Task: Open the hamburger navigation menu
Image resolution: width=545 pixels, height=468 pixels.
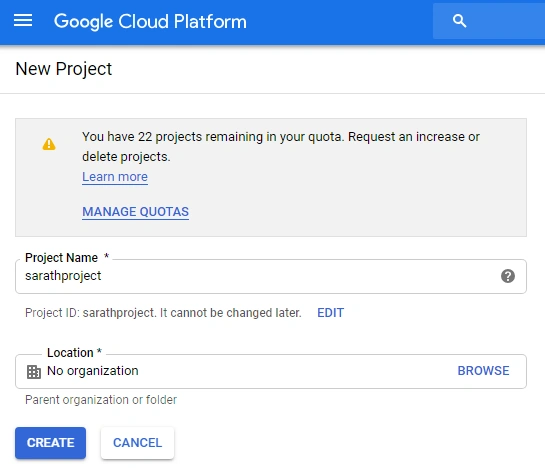Action: [x=23, y=21]
